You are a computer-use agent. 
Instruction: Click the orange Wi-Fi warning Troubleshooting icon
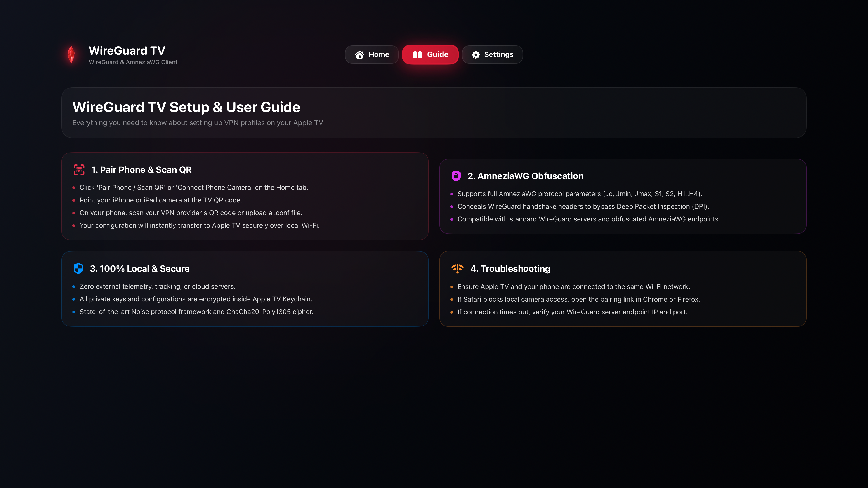(x=457, y=268)
